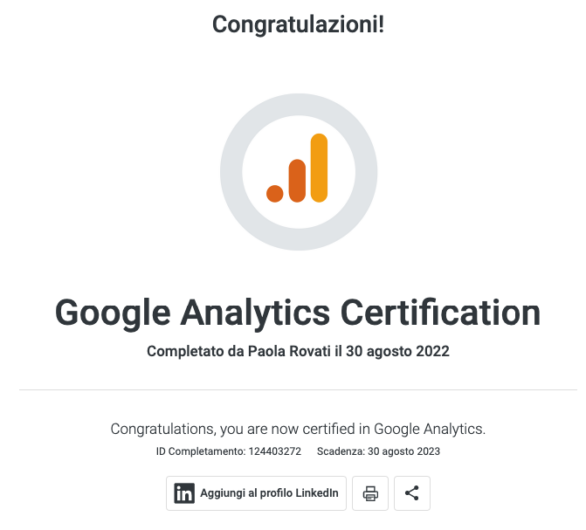Click the LinkedIn logo icon
This screenshot has width=586, height=530.
pos(184,493)
